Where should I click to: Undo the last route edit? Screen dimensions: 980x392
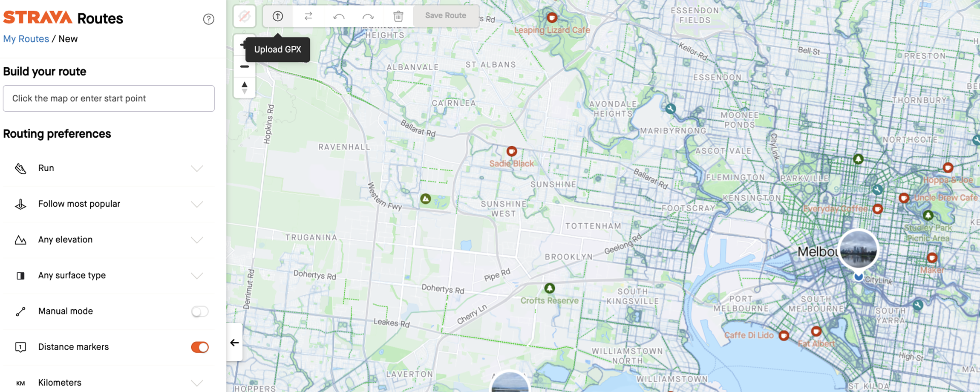[x=339, y=17]
